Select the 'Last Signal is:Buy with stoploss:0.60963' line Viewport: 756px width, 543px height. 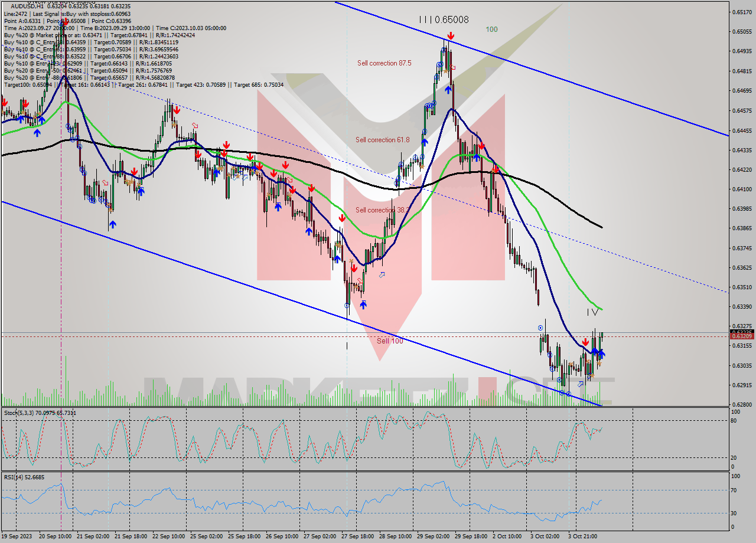(x=80, y=14)
